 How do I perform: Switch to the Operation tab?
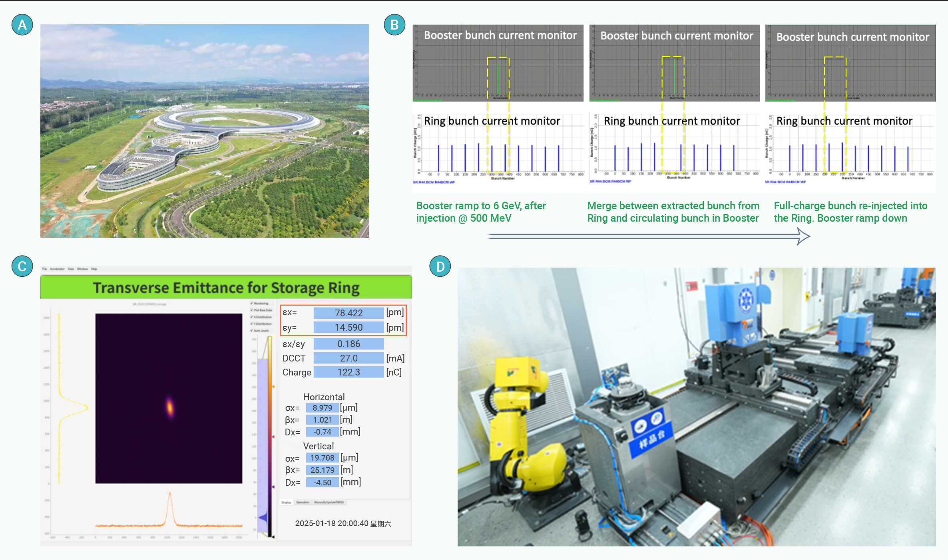303,502
